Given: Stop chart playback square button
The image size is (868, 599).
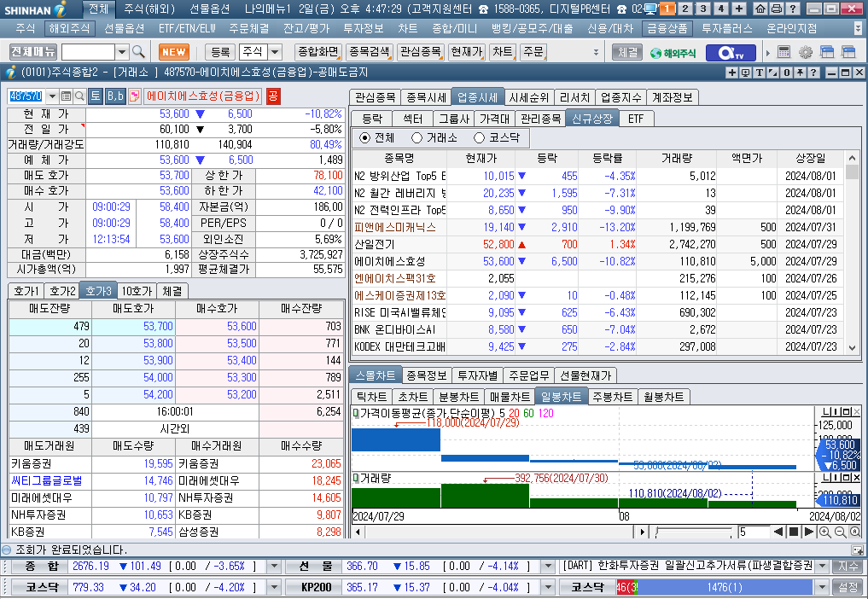Looking at the screenshot, I should coord(794,532).
